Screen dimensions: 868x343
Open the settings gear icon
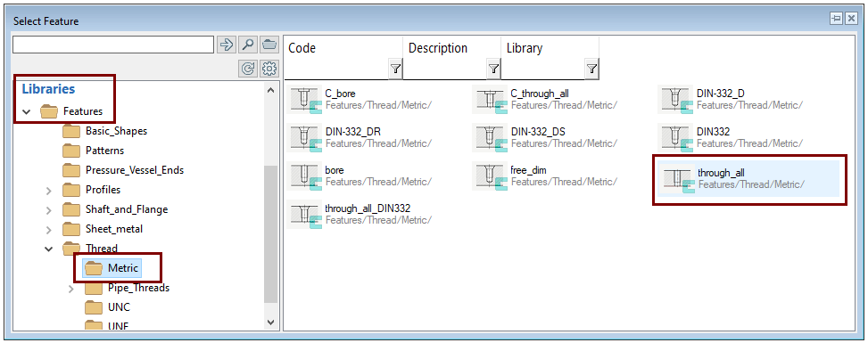tap(269, 69)
